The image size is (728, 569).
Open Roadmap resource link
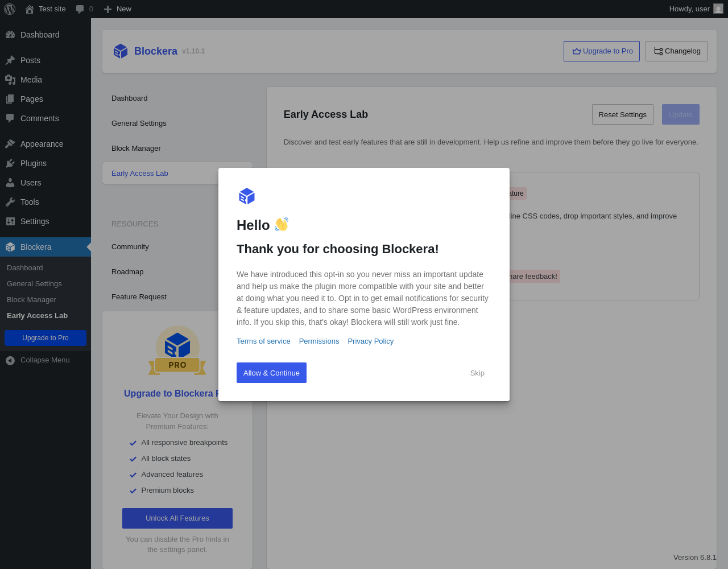[127, 272]
